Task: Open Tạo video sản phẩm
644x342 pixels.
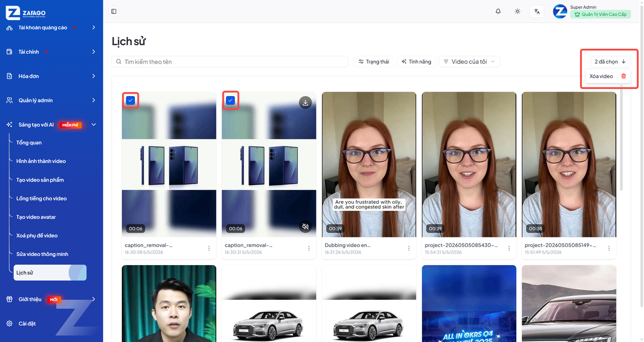Action: tap(40, 180)
